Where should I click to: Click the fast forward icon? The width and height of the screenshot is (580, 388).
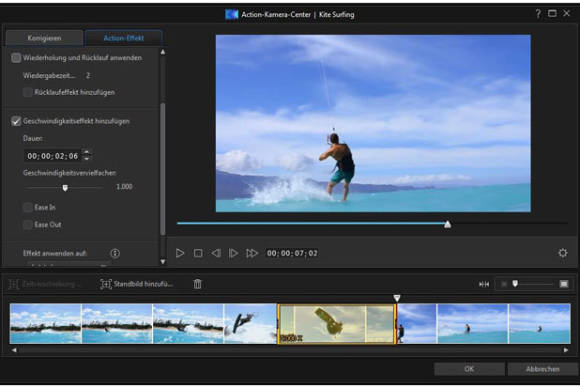[x=252, y=253]
